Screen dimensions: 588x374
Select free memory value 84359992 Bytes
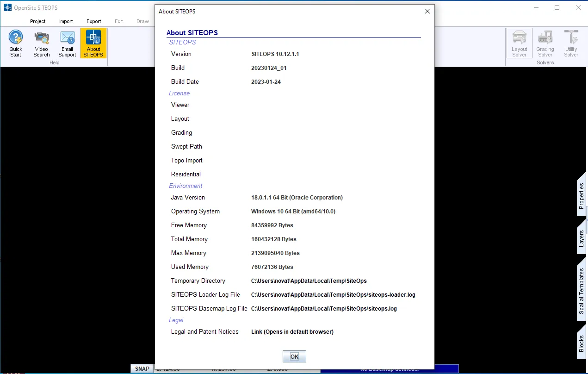pos(272,225)
